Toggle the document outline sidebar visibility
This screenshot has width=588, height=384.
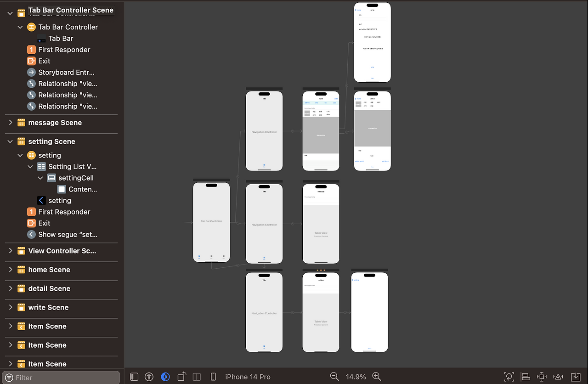(134, 376)
